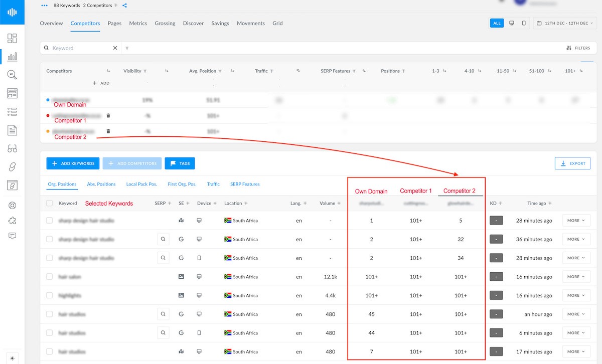Screen dimensions: 602x364
Task: Switch to the Overview tab
Action: 51,23
